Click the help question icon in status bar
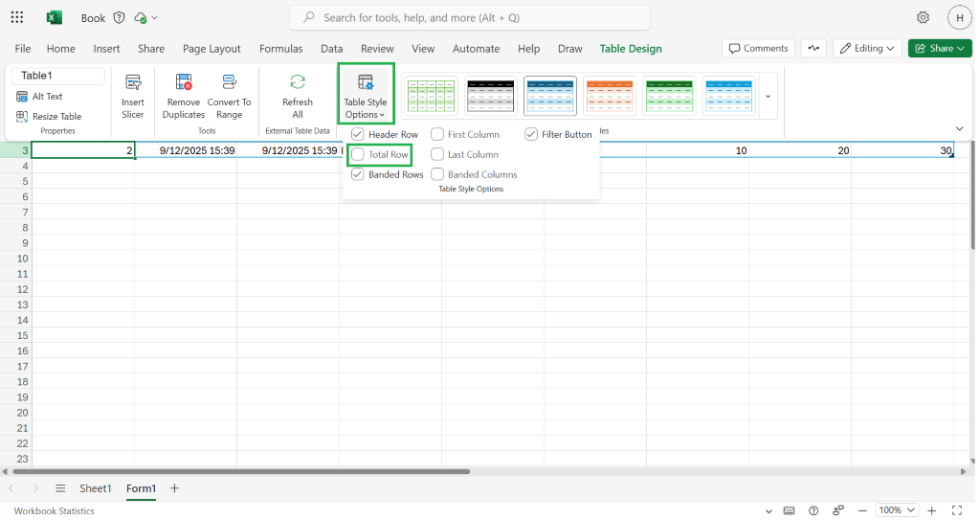The width and height of the screenshot is (980, 520). tap(813, 511)
